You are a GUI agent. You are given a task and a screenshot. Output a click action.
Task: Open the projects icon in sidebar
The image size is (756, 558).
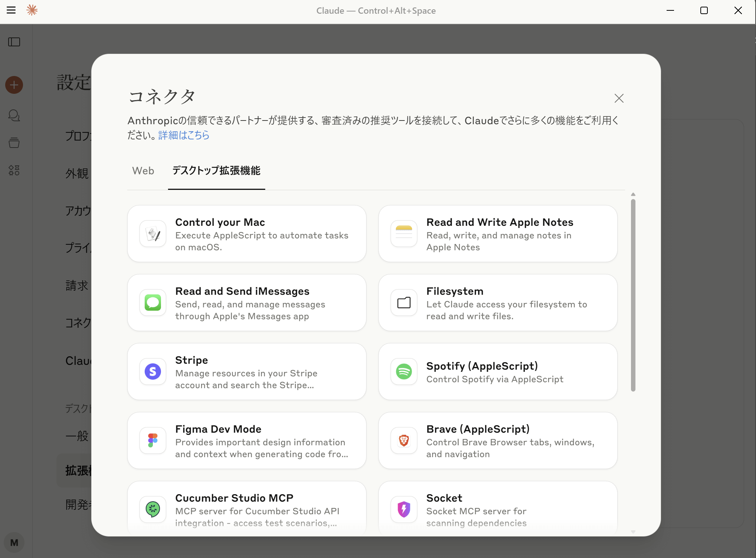pos(14,143)
